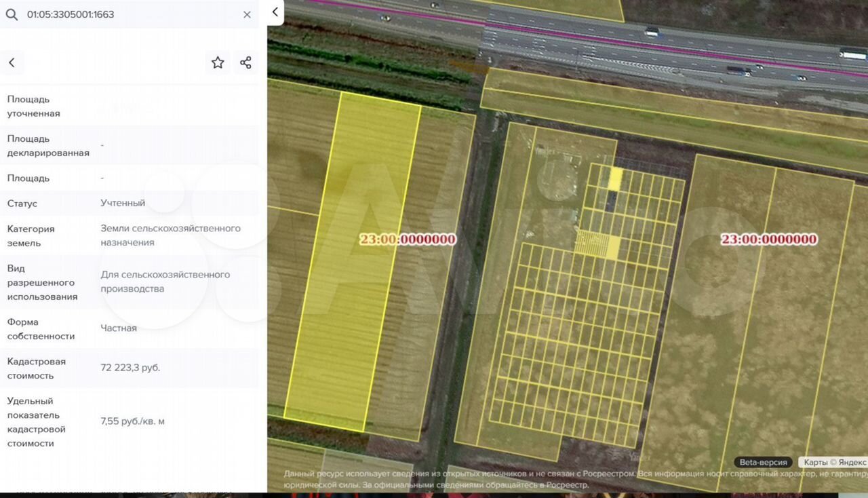Click the Форма собственности value Частная
Viewport: 868px width, 498px height.
tap(119, 328)
